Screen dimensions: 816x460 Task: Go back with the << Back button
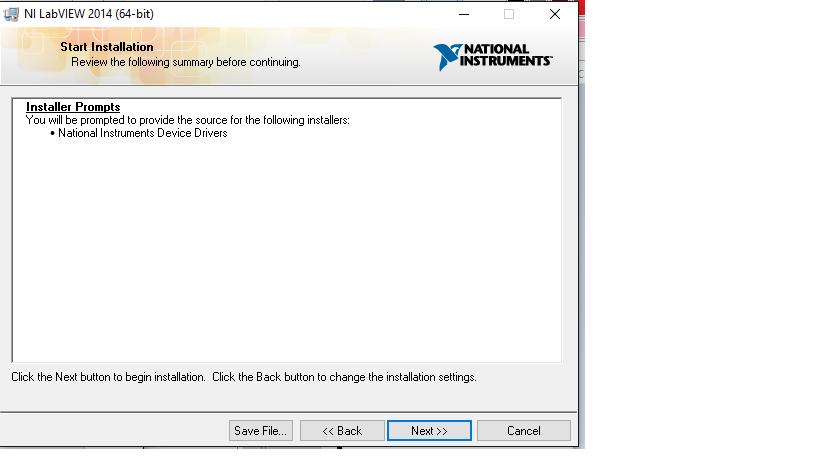click(x=342, y=431)
